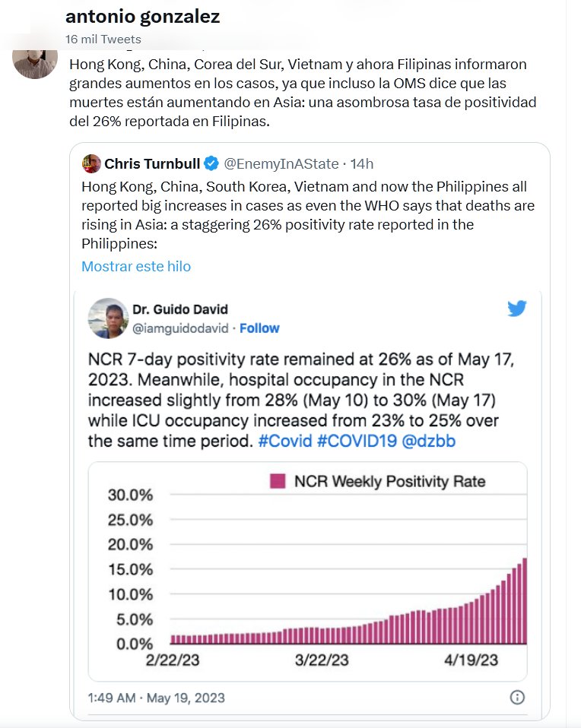This screenshot has height=728, width=581.
Task: Click Chris Turnbull's blue verified badge
Action: 211,163
